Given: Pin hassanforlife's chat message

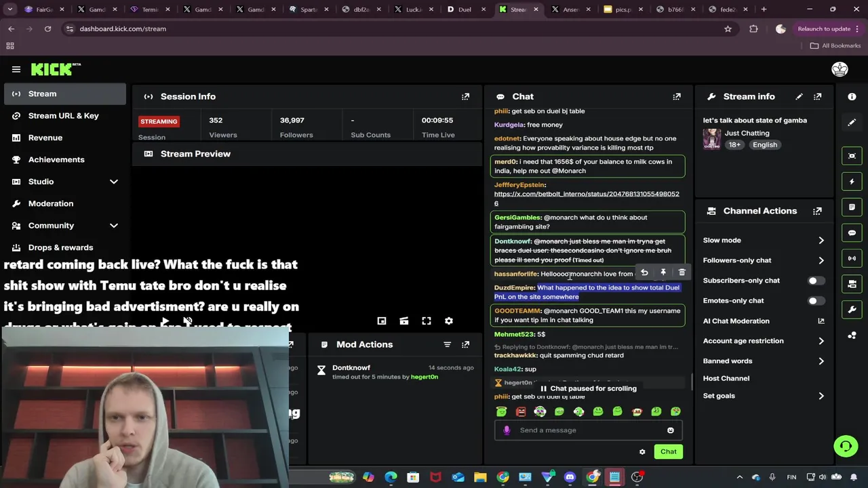Looking at the screenshot, I should (663, 272).
